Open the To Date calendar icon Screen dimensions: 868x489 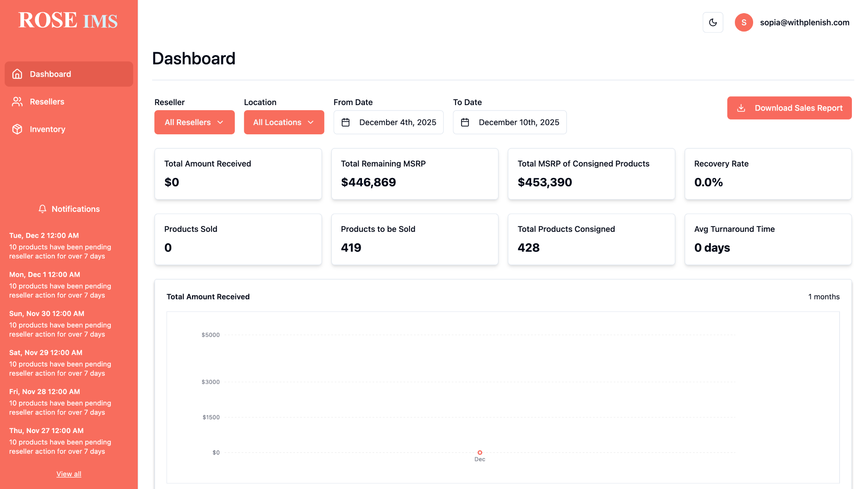pyautogui.click(x=465, y=122)
